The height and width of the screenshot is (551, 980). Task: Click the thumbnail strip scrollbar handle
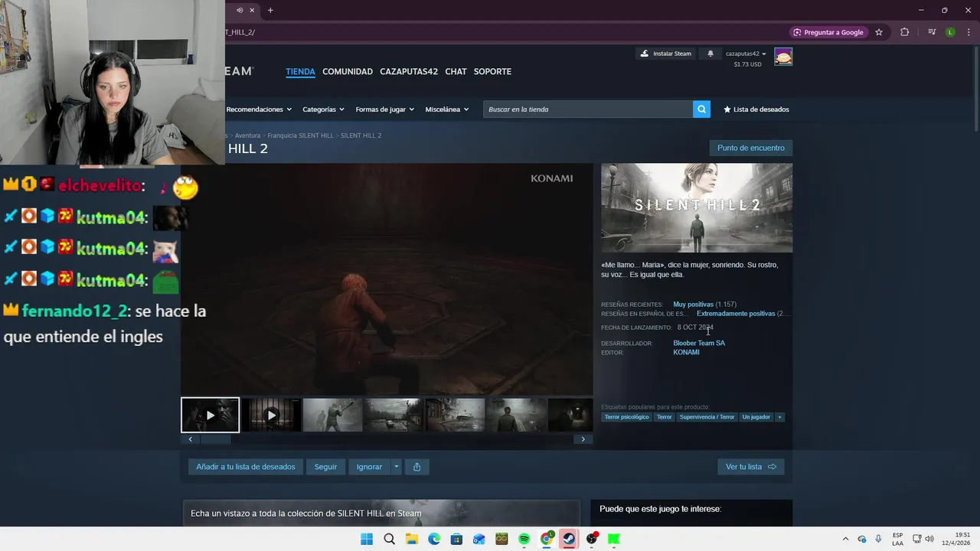pyautogui.click(x=215, y=439)
